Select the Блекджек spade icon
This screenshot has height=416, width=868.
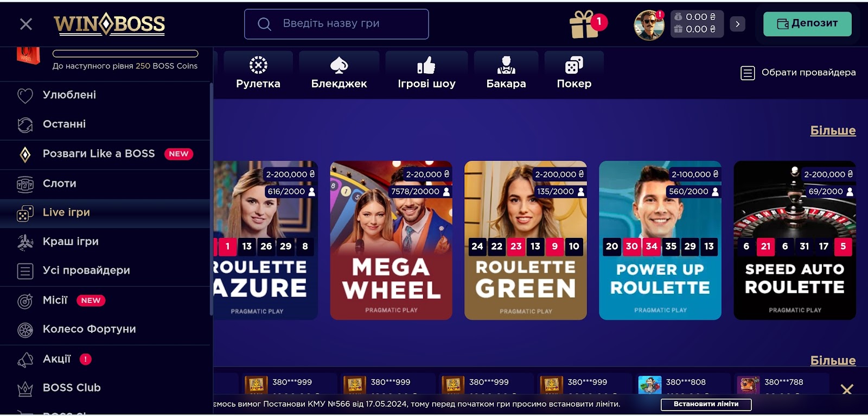click(339, 65)
